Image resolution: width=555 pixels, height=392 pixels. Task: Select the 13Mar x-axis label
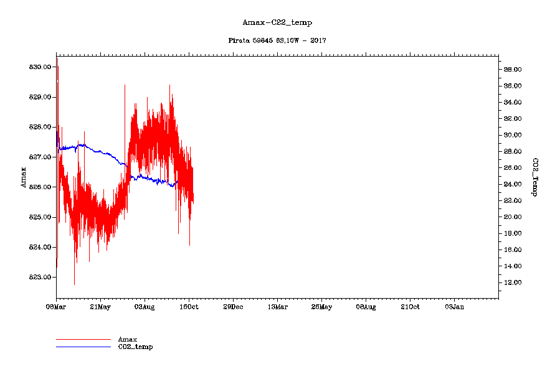click(277, 307)
